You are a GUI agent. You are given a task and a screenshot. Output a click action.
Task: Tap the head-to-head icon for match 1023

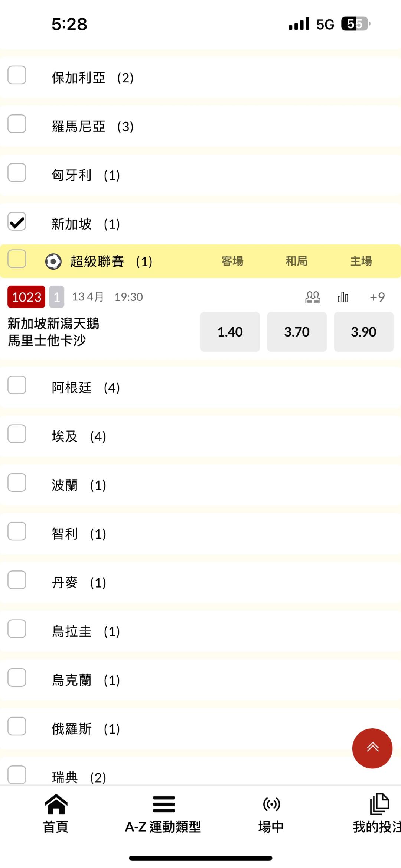click(x=313, y=297)
